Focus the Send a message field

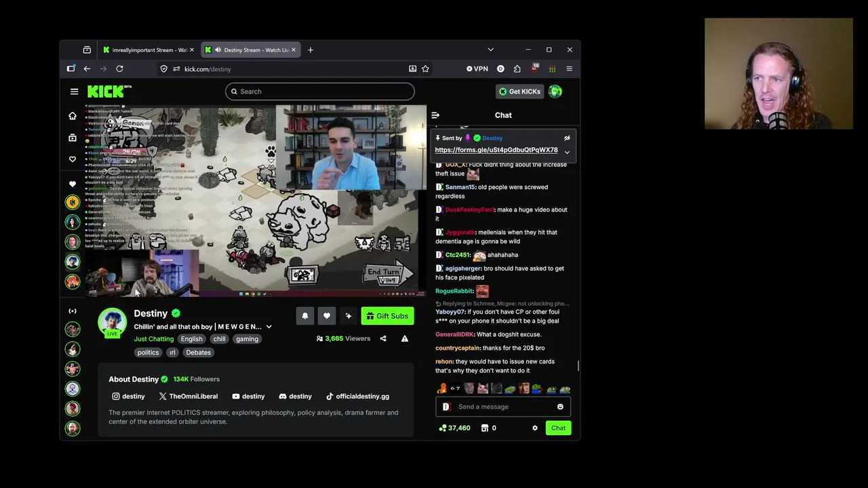tap(503, 407)
